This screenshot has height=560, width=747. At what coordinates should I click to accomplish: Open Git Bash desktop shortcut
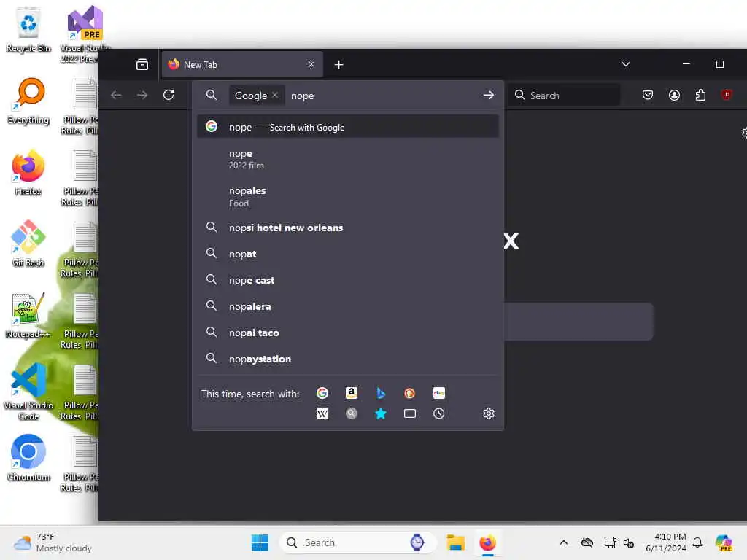pyautogui.click(x=28, y=244)
